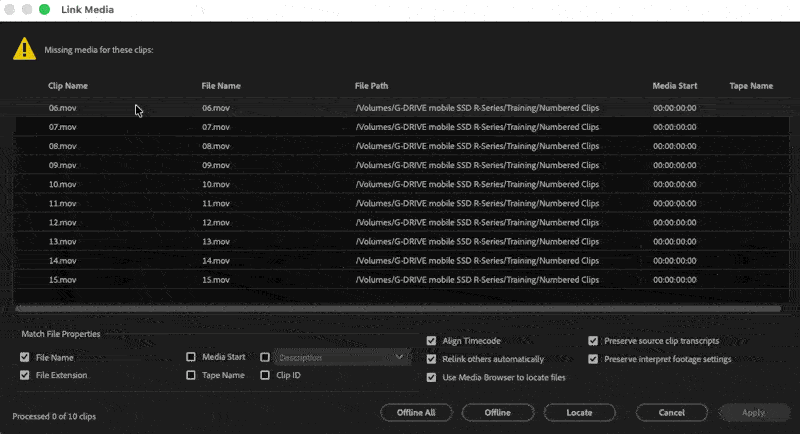Sort by File Name column header
Screen dimensions: 800x434
click(x=221, y=86)
